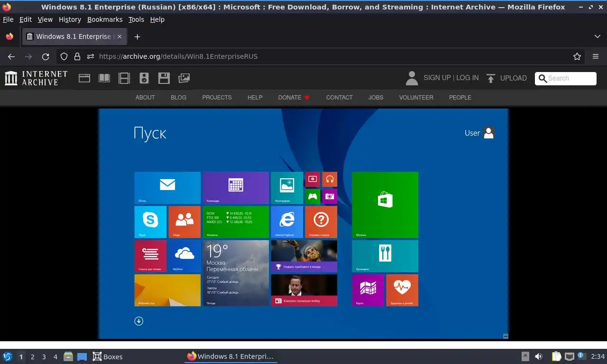Click the Food fork-and-spoon tile
This screenshot has width=607, height=364.
click(385, 256)
